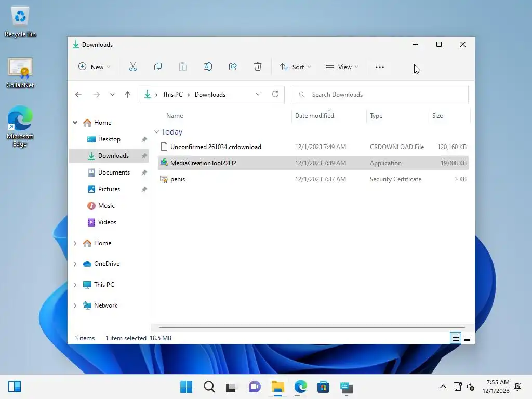Open Task View on taskbar
The image size is (532, 399).
point(231,387)
